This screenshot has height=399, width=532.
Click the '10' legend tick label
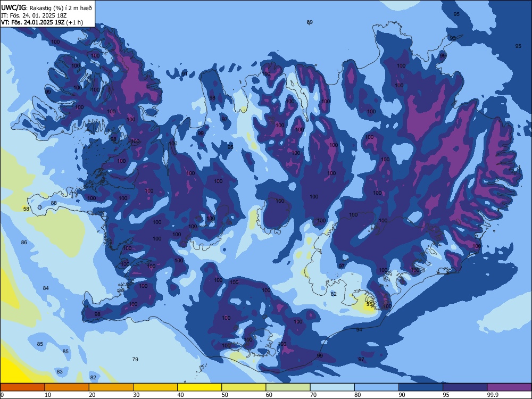pos(48,395)
